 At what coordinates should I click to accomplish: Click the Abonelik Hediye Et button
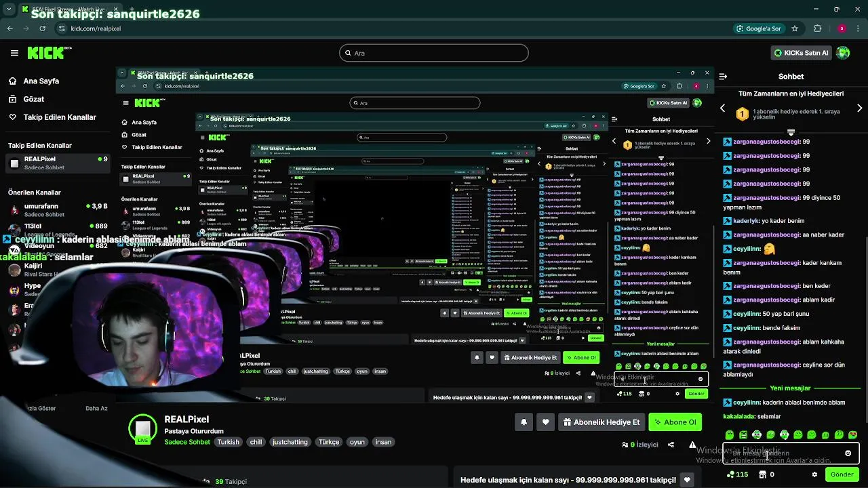tap(601, 422)
